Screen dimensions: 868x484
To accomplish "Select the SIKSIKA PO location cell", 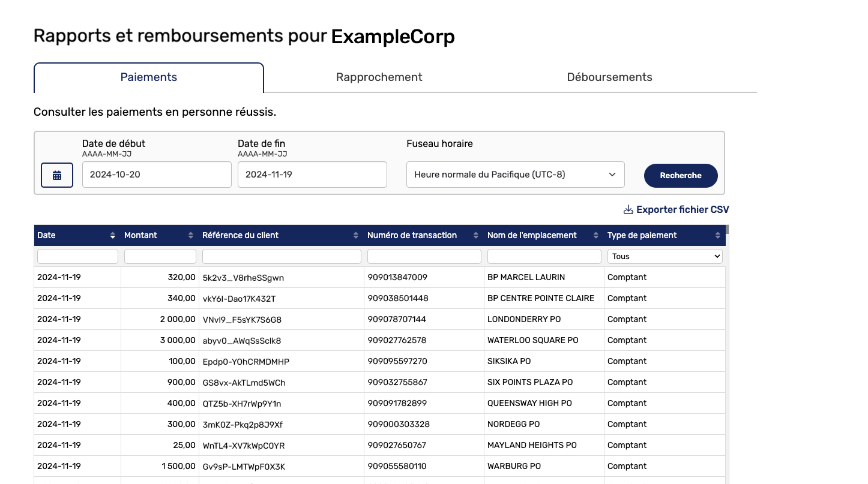I will coord(544,361).
